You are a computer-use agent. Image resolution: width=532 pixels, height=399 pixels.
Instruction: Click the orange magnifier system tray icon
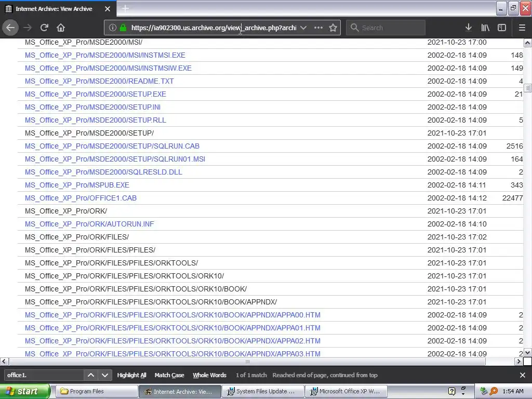[494, 391]
